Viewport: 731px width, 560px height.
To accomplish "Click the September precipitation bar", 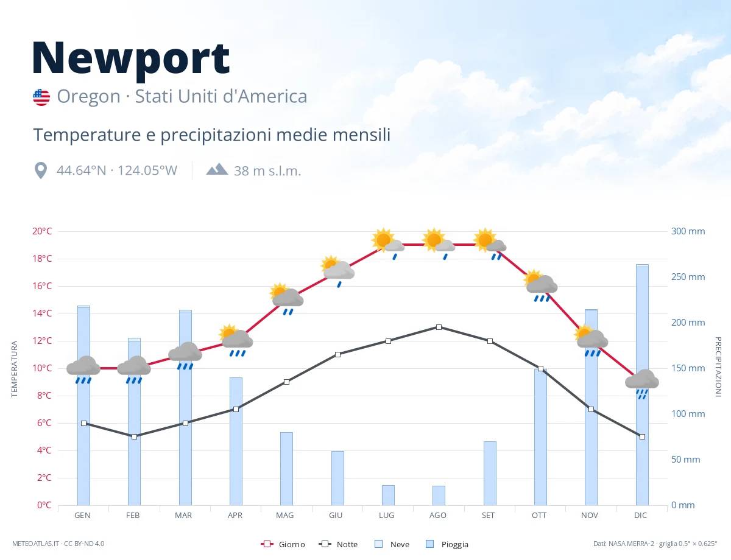I will tap(490, 473).
